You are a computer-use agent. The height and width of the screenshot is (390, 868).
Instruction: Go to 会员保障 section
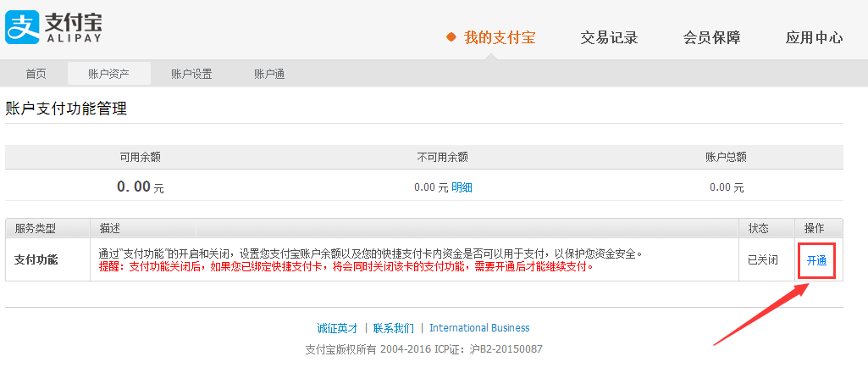click(711, 37)
